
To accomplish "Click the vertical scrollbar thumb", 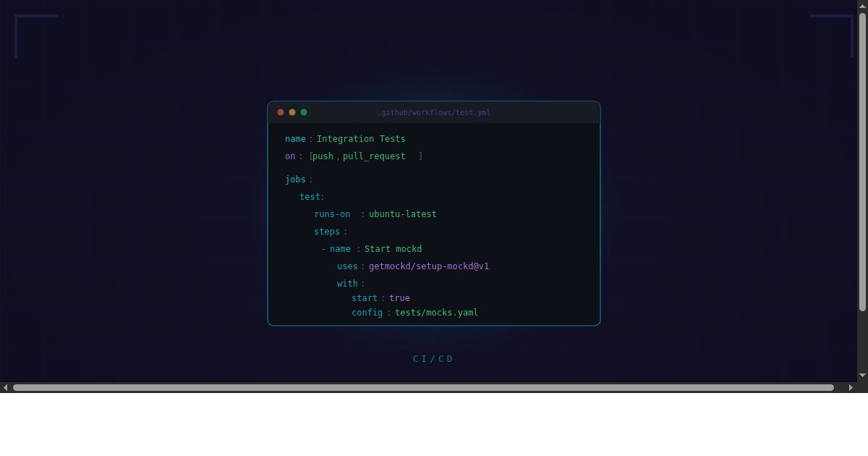I will [x=862, y=162].
